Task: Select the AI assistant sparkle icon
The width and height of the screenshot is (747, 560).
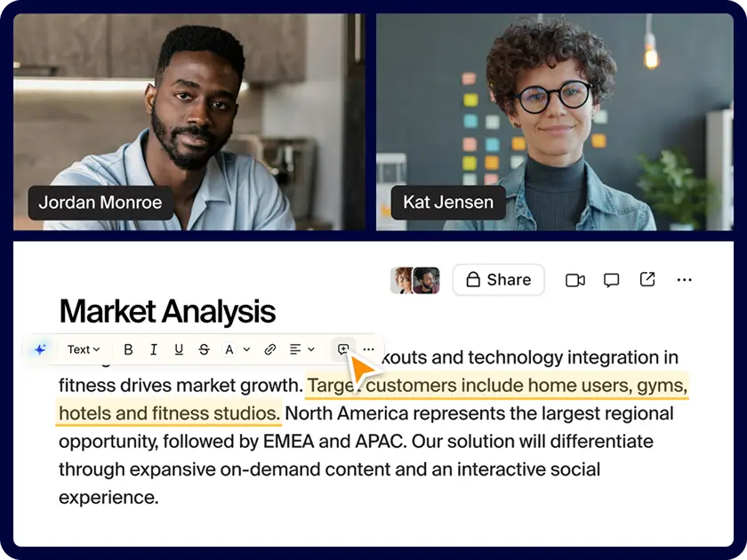Action: [38, 349]
